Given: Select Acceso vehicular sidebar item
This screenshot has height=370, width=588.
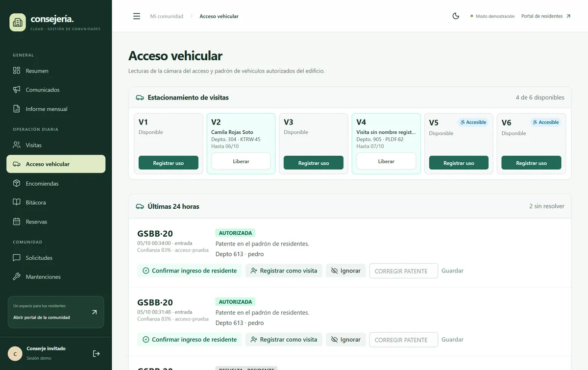Looking at the screenshot, I should point(56,164).
